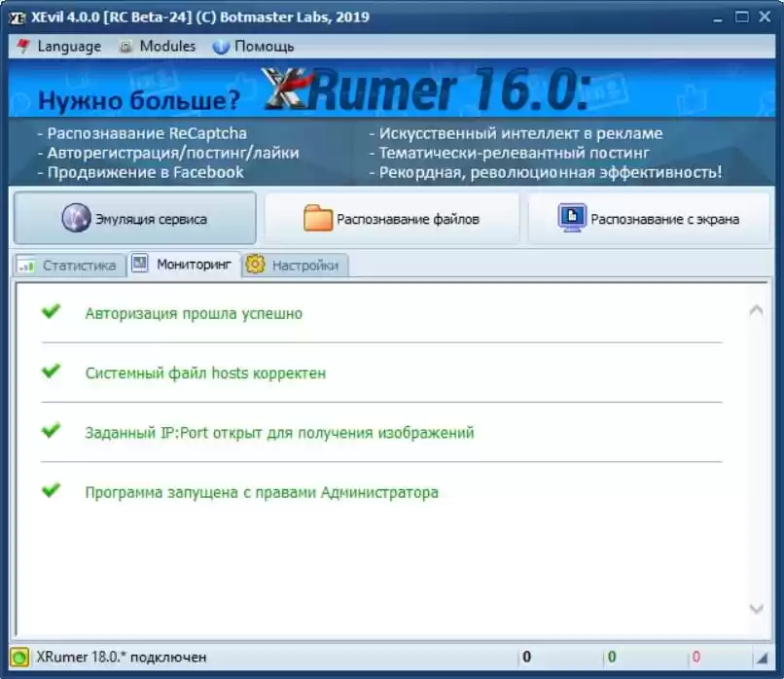Image resolution: width=784 pixels, height=679 pixels.
Task: Select Программа запущена с правами Администратора
Action: [x=262, y=492]
